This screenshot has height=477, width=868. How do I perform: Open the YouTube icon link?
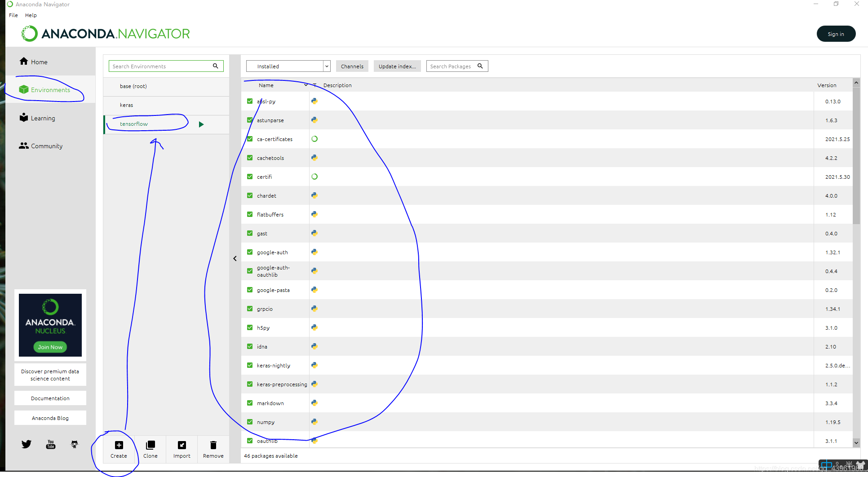[51, 444]
